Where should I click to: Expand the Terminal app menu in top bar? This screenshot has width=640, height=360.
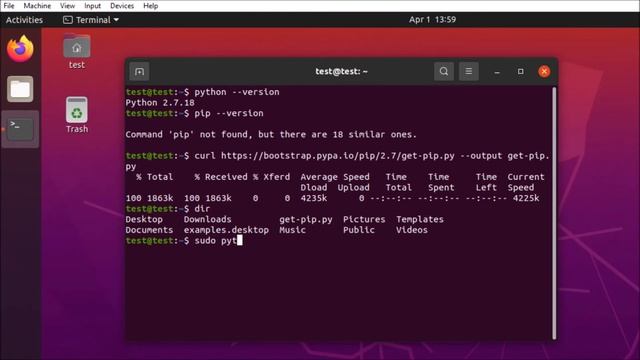click(x=91, y=20)
